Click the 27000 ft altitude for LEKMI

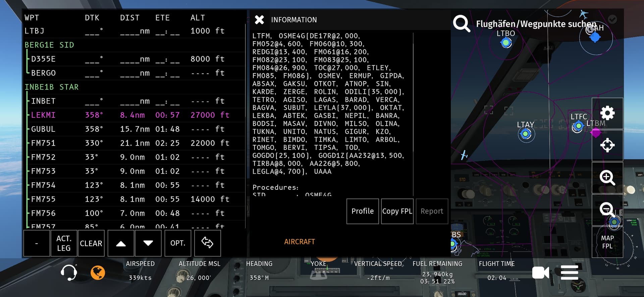click(210, 115)
